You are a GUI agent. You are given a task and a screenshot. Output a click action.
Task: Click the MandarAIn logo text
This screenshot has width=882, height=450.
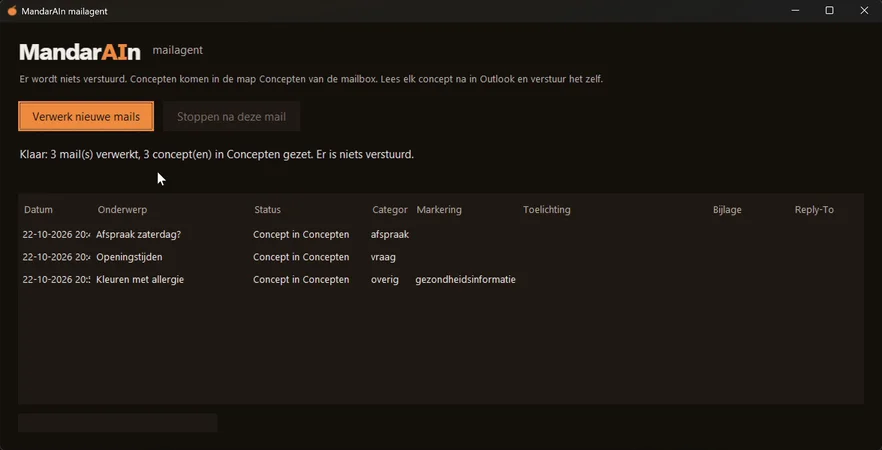coord(80,52)
